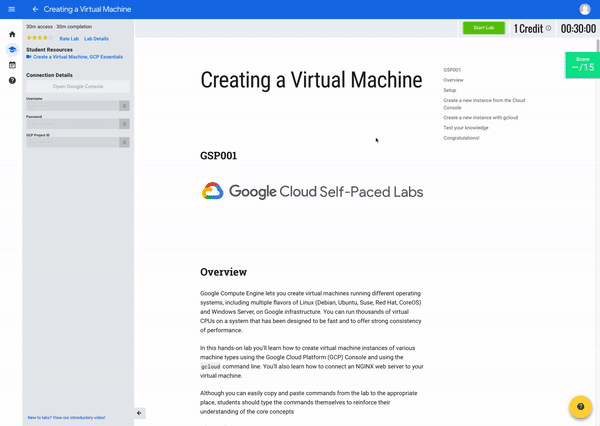
Task: Open the user profile avatar
Action: coord(585,9)
